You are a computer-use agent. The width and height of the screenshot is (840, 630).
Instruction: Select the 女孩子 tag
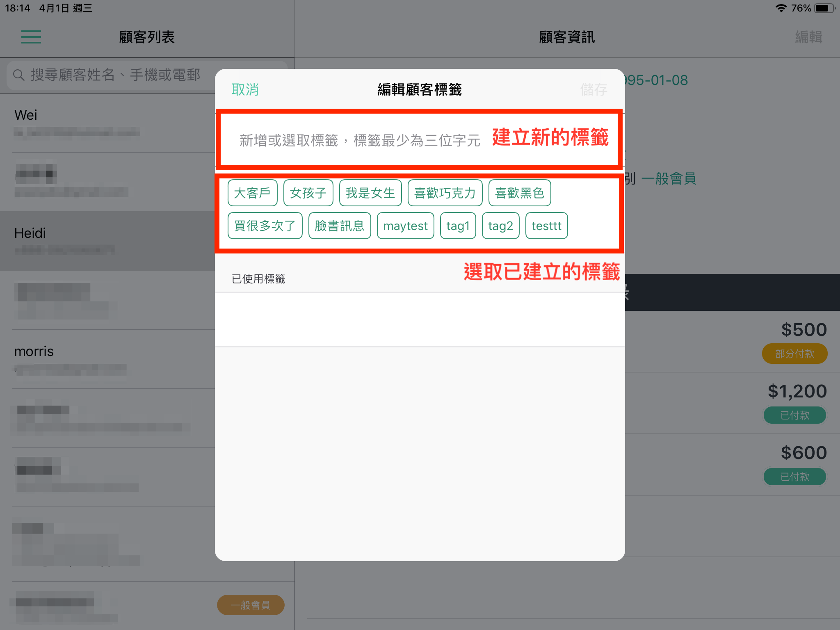pos(308,193)
